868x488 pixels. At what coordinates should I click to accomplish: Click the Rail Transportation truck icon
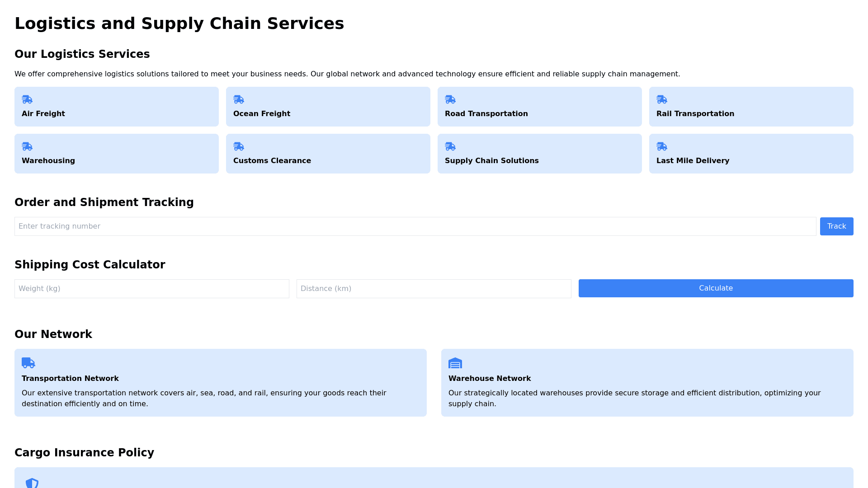pyautogui.click(x=662, y=99)
